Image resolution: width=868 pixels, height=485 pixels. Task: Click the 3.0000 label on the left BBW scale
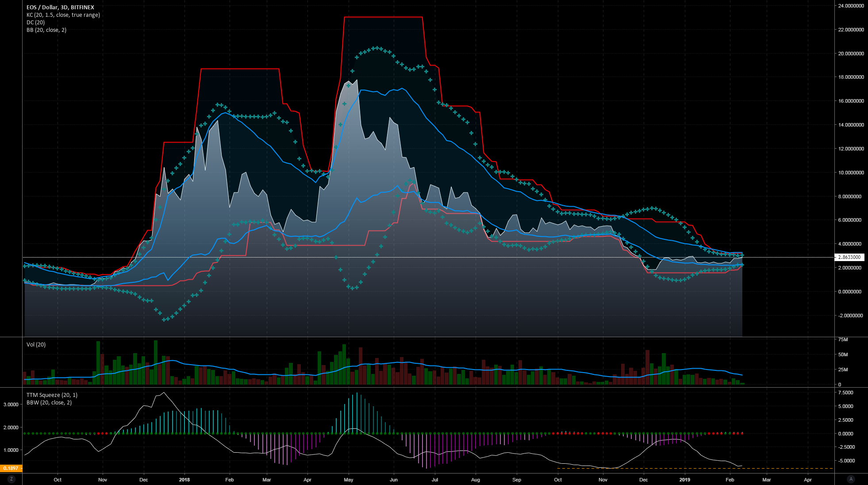tap(11, 404)
